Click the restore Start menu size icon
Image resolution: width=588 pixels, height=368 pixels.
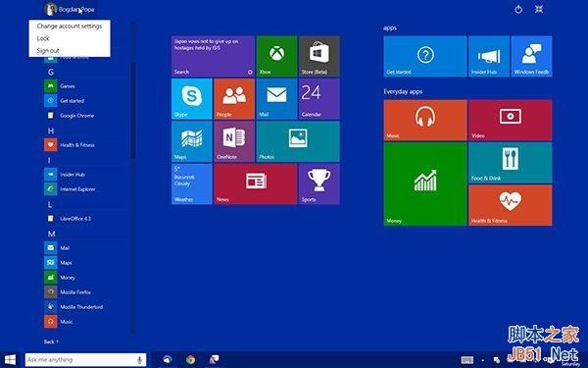pos(539,10)
